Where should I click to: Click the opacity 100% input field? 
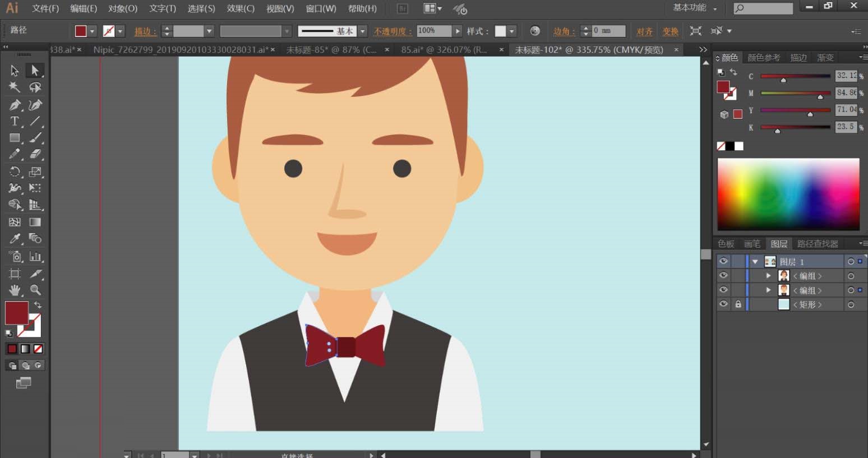coord(433,31)
